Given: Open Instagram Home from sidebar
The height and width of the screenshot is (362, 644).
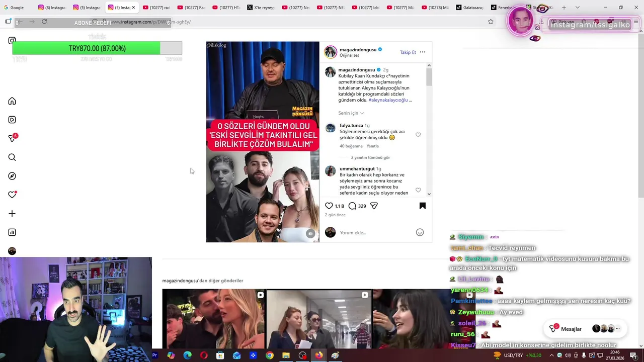Looking at the screenshot, I should 12,101.
